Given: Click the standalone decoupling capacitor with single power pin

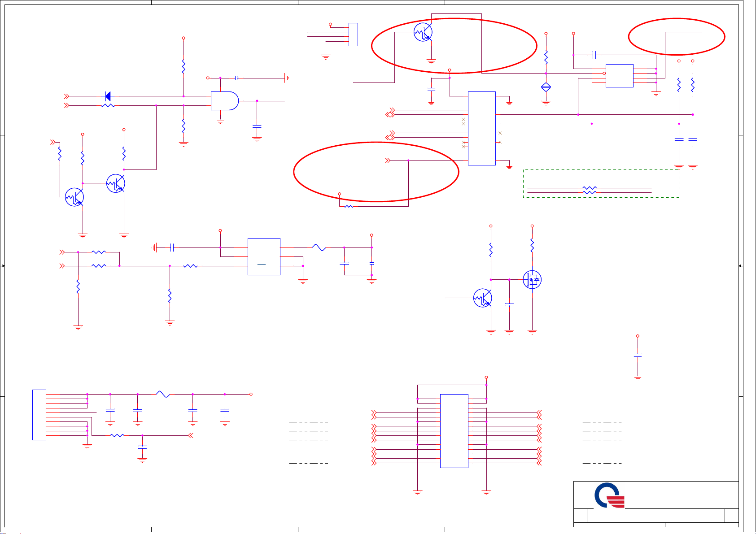Looking at the screenshot, I should (638, 355).
